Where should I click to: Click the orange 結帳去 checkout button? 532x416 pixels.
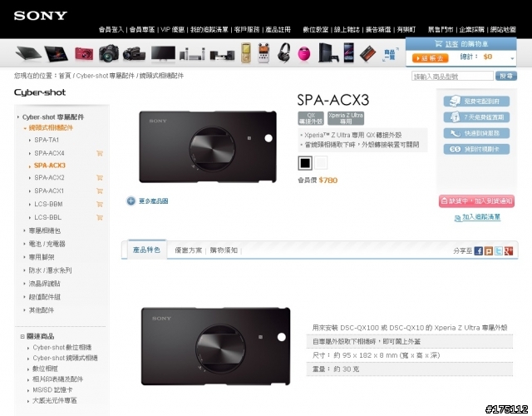[431, 58]
